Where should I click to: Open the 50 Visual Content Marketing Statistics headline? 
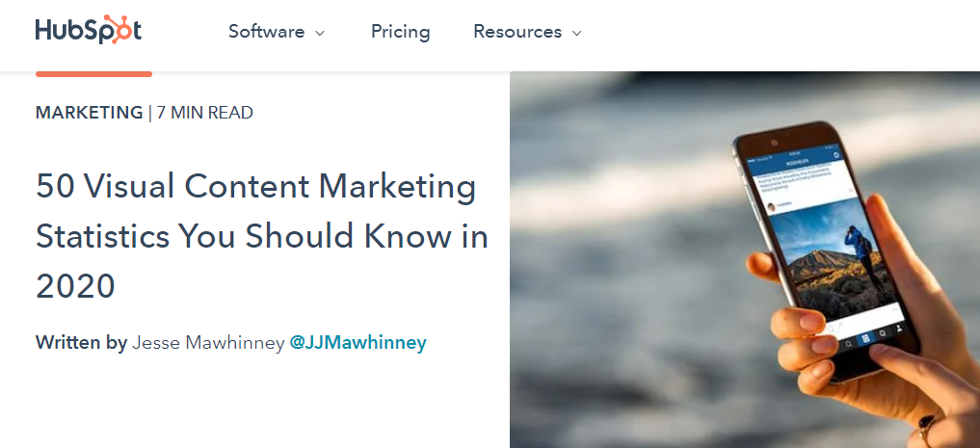261,235
